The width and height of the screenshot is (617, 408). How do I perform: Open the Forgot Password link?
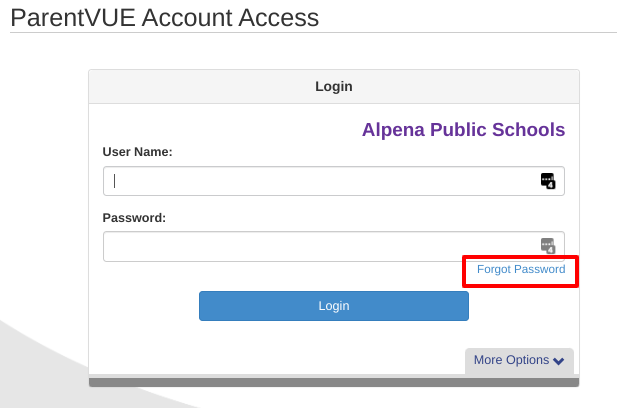pyautogui.click(x=521, y=270)
